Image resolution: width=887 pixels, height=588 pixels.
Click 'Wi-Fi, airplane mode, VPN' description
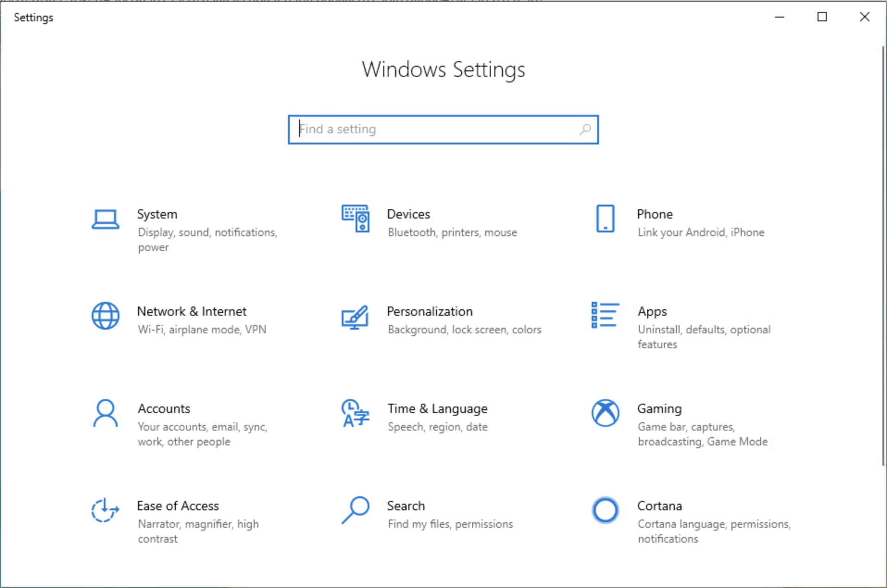(x=202, y=329)
